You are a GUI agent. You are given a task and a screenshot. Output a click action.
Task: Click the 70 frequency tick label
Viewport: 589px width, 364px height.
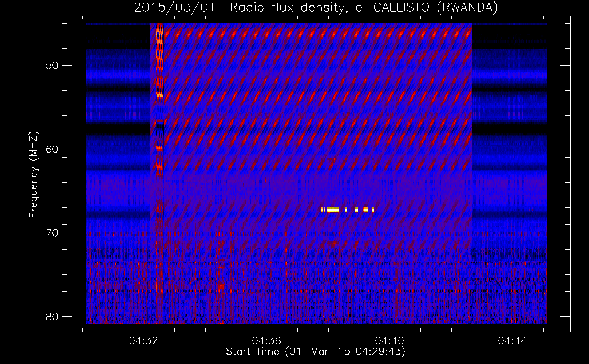[52, 233]
